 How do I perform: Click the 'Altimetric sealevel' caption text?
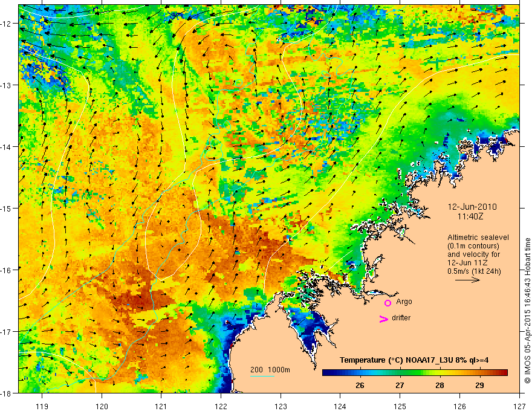(x=478, y=238)
